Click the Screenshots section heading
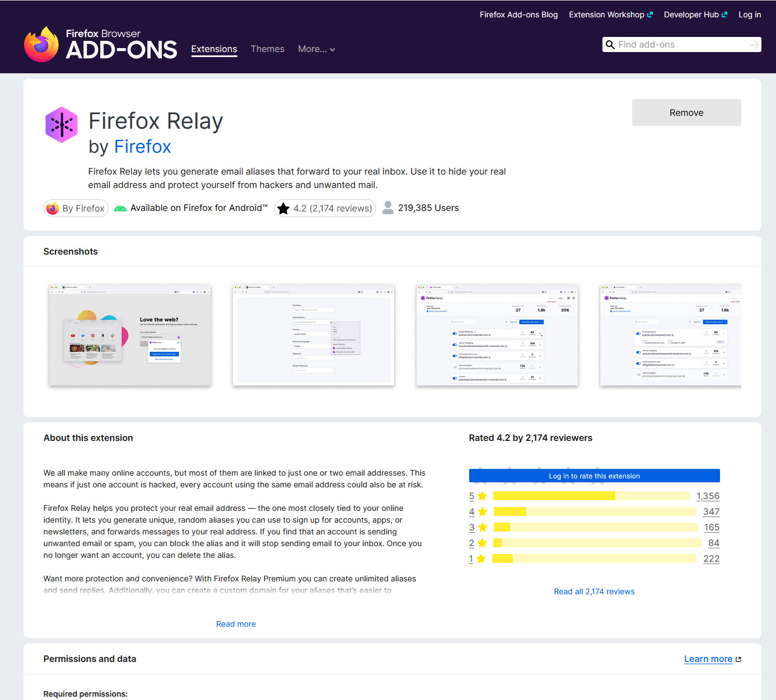This screenshot has width=776, height=700. [71, 252]
